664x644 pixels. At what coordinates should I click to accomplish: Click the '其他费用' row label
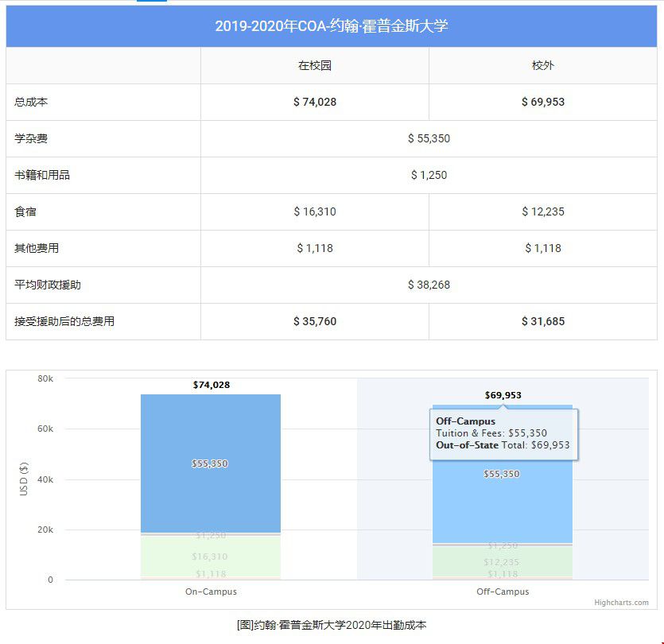37,248
